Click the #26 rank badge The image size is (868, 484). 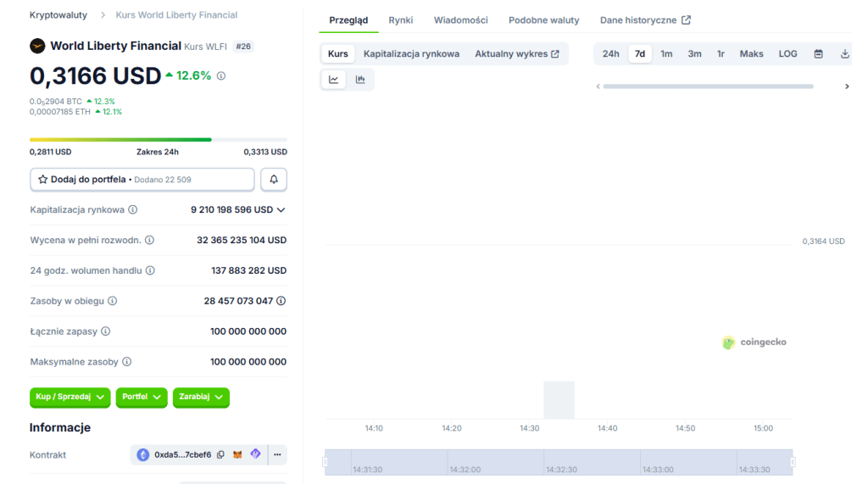point(243,47)
